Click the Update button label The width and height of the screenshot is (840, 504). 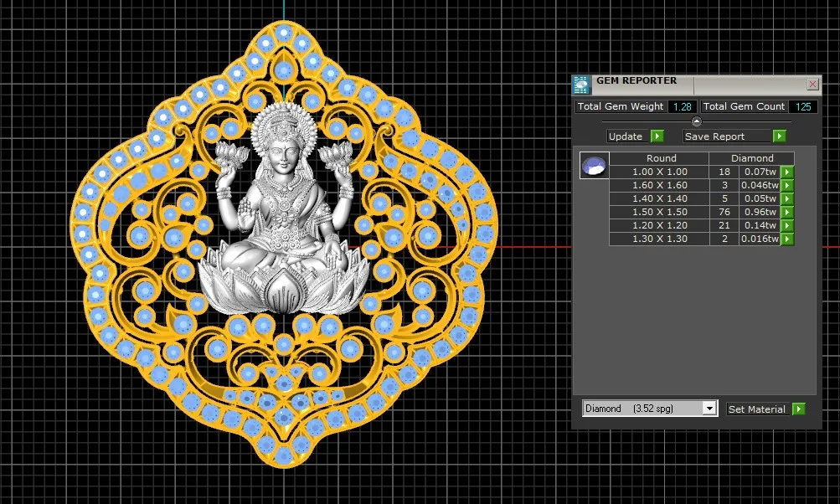[x=626, y=136]
